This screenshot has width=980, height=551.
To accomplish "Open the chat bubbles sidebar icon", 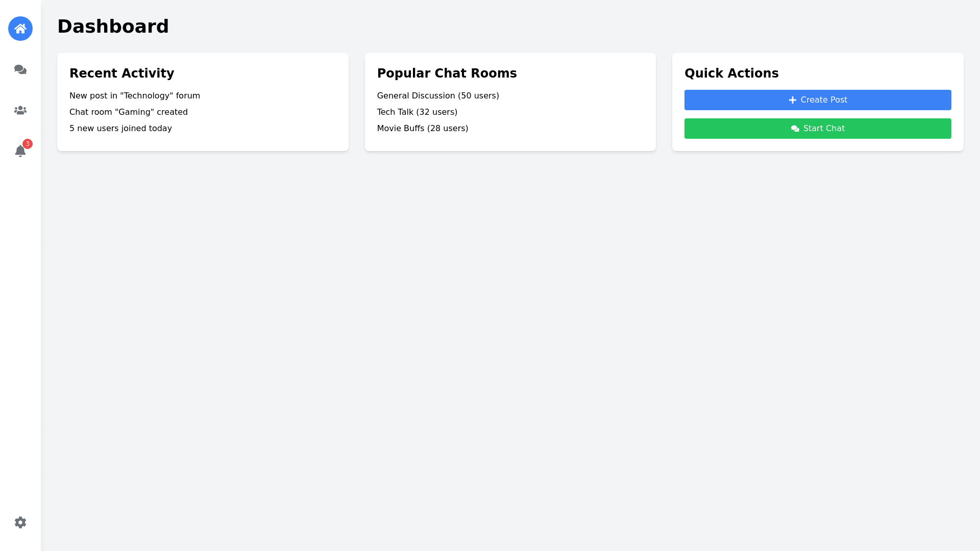I will [x=20, y=69].
